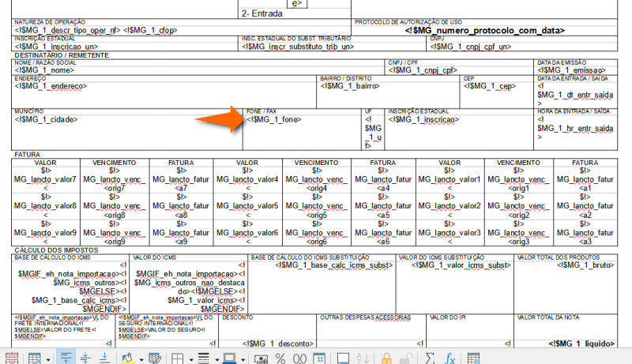Click the <!$MG_1_nome> field

44,70
